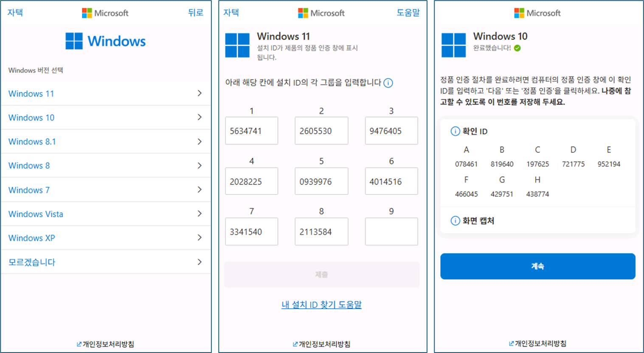The width and height of the screenshot is (644, 353).
Task: Click chevron arrow beside Windows 7
Action: (x=200, y=190)
